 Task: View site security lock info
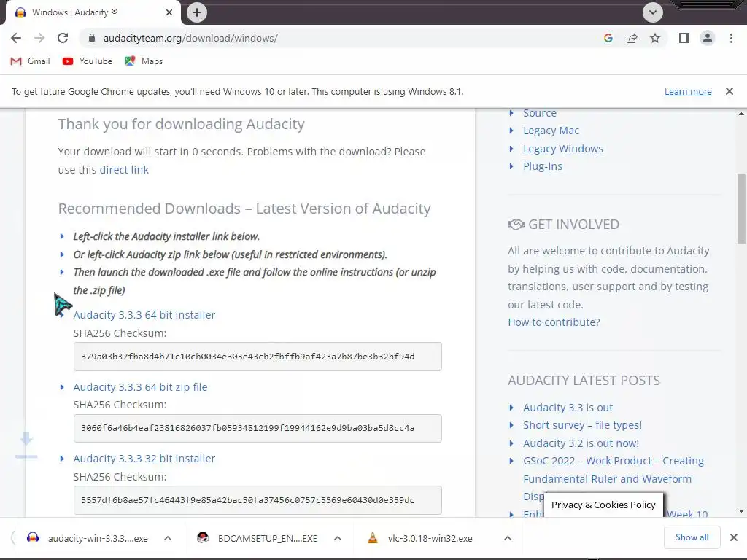(x=92, y=38)
